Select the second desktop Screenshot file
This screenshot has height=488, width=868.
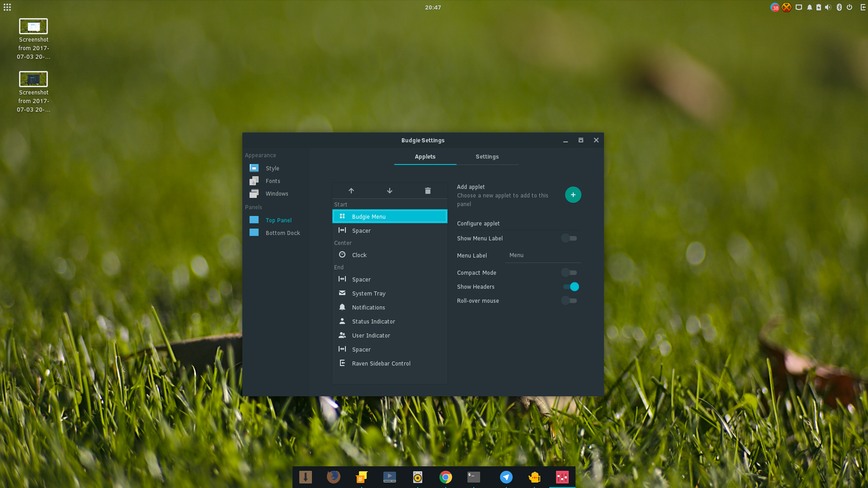pos(33,92)
